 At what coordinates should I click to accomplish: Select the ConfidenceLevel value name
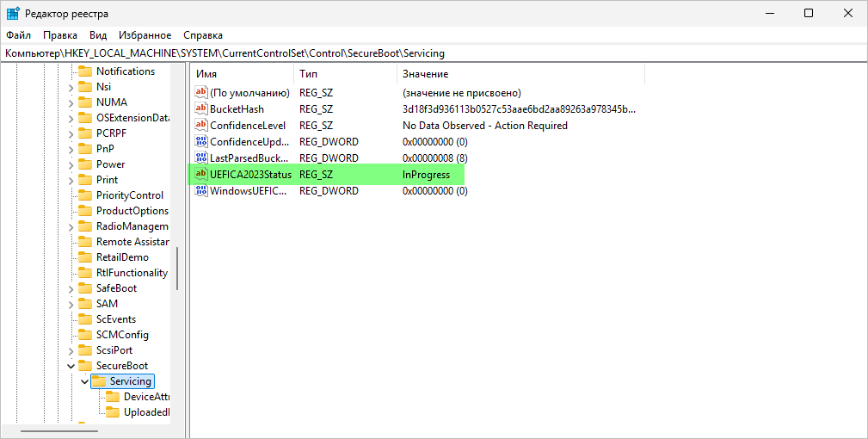[248, 126]
